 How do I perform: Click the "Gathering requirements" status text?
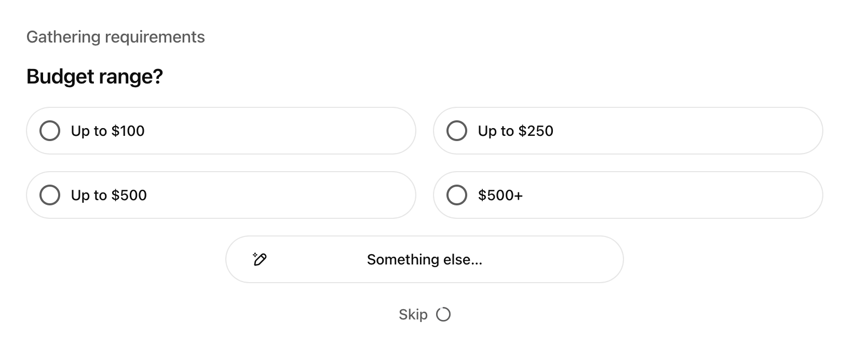click(x=115, y=37)
